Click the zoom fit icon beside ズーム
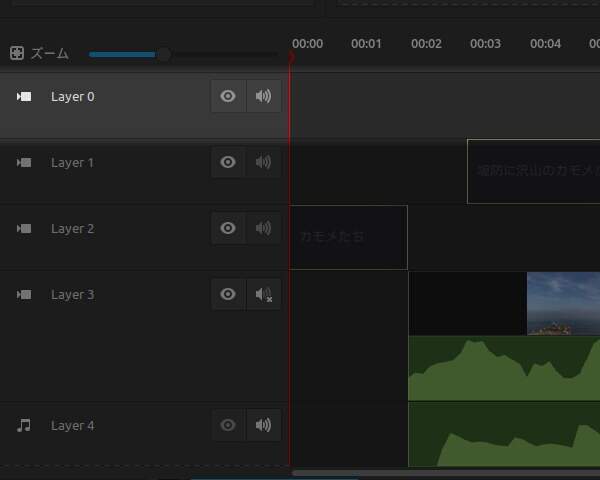 pyautogui.click(x=17, y=54)
